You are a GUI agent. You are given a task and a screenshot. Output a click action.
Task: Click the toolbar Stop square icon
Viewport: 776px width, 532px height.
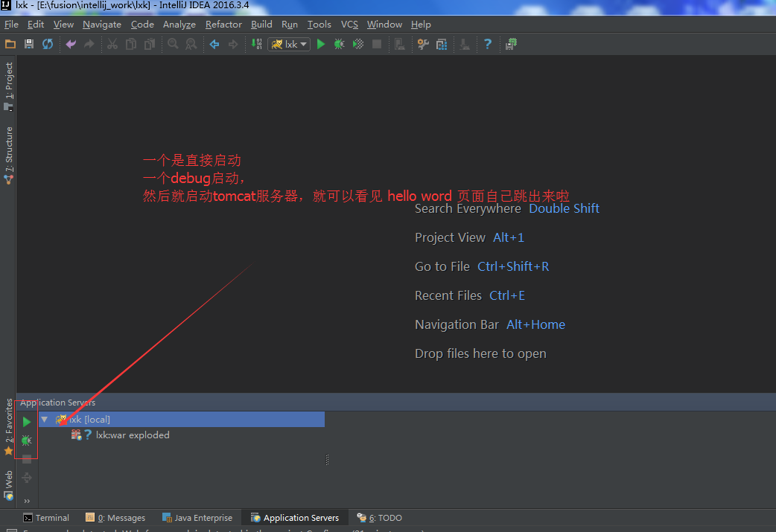(377, 44)
